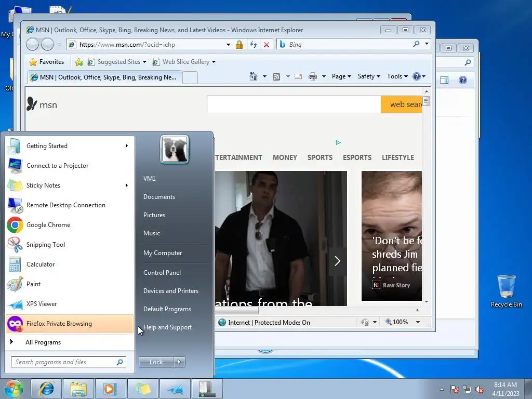Open VM1 user folder

coord(149,179)
